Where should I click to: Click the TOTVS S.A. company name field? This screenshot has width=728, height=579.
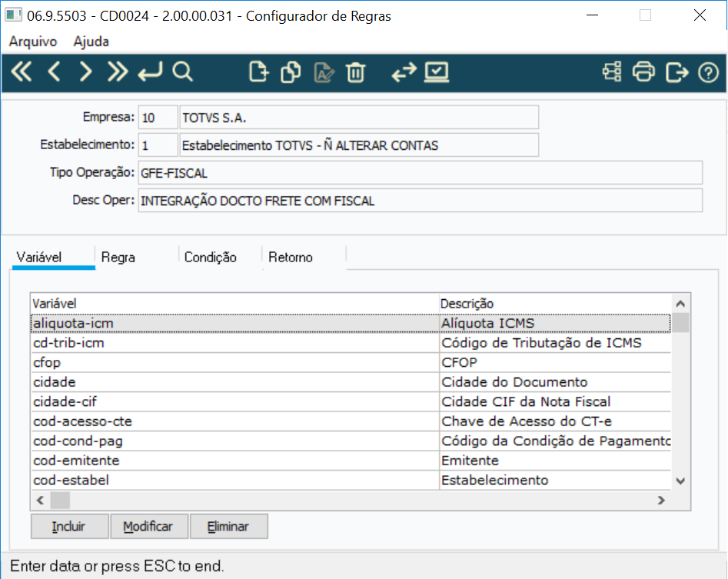359,118
